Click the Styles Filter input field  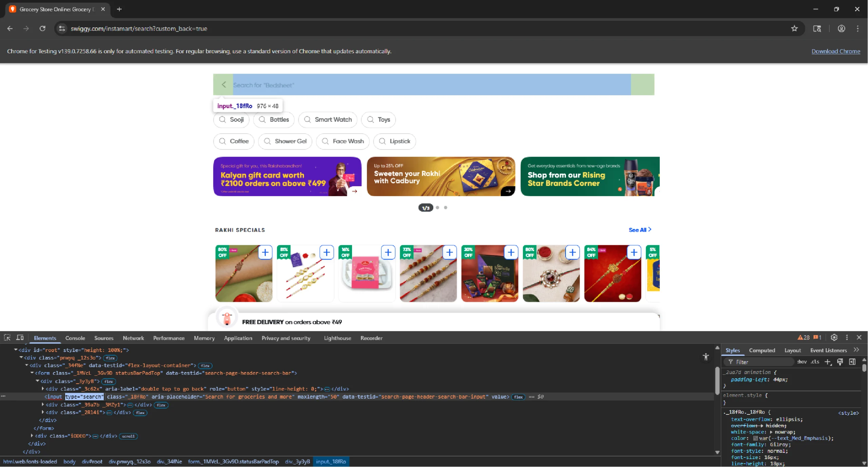759,362
